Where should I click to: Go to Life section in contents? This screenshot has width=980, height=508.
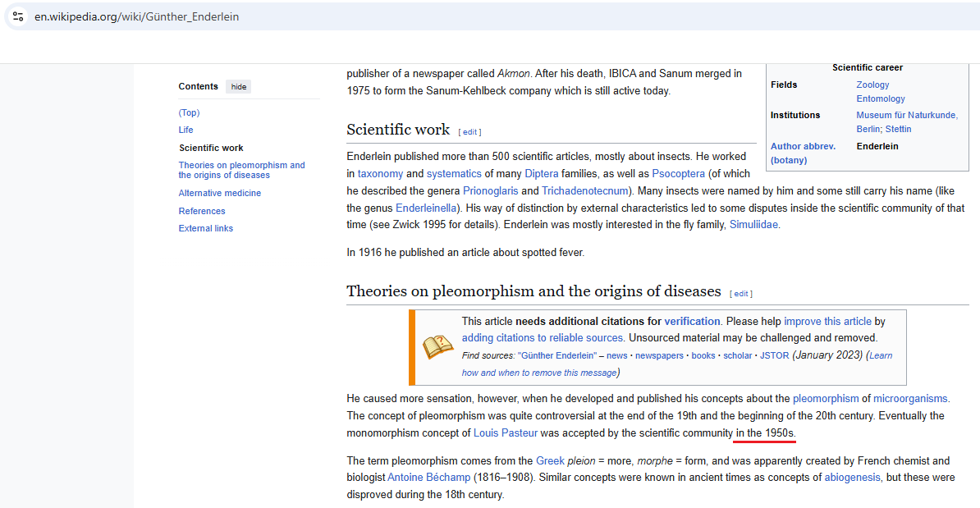tap(185, 130)
